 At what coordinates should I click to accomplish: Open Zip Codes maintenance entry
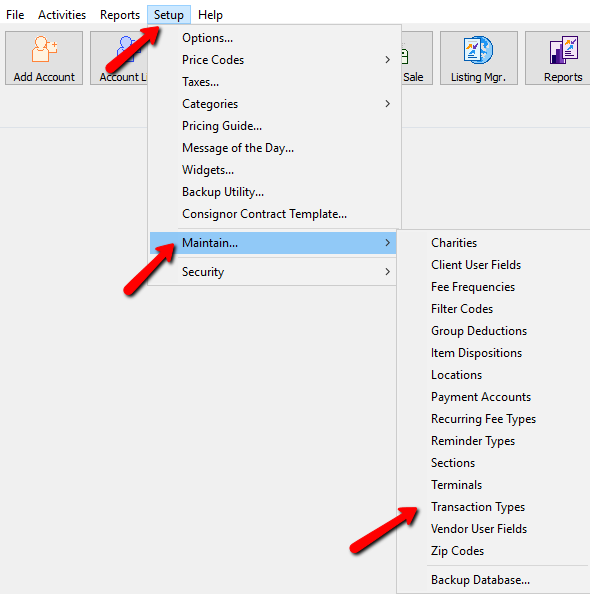click(x=457, y=551)
